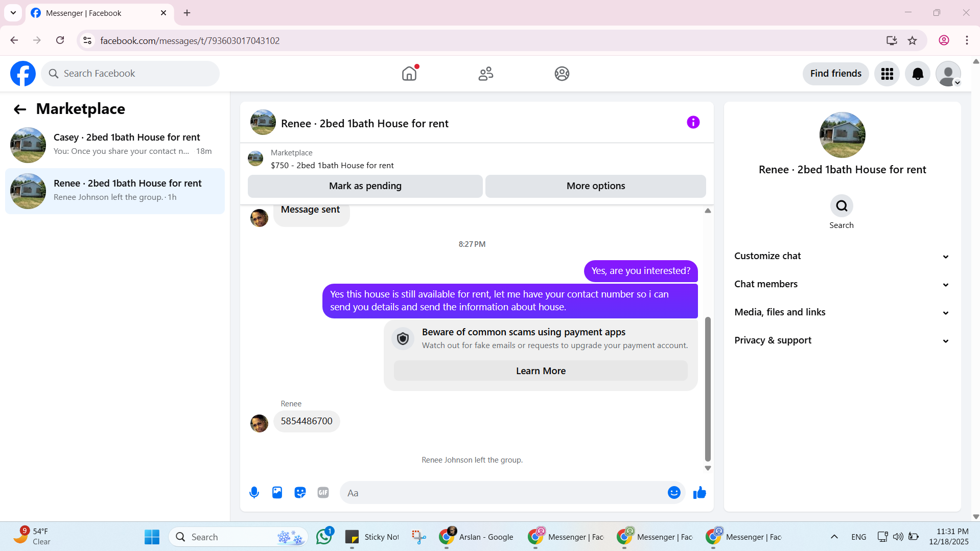Open Windows Start menu
The image size is (980, 551).
click(x=152, y=537)
